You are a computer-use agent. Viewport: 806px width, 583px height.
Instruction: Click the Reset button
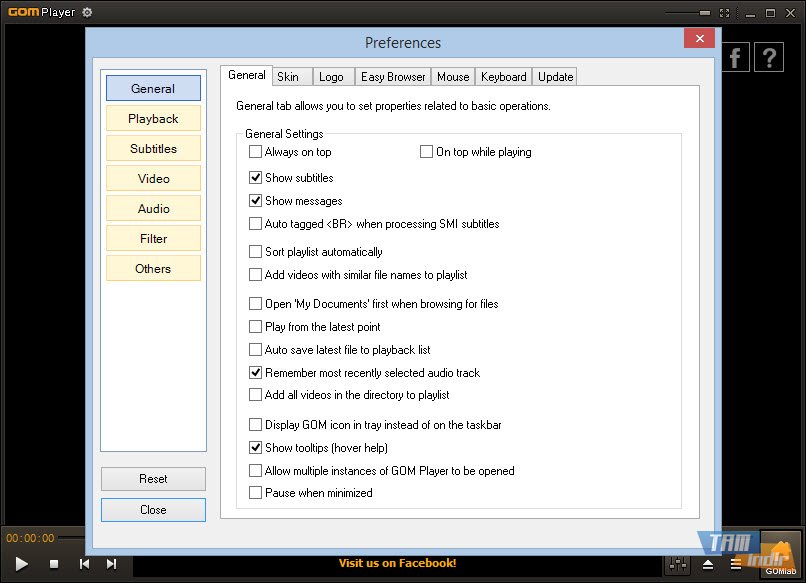click(x=153, y=479)
